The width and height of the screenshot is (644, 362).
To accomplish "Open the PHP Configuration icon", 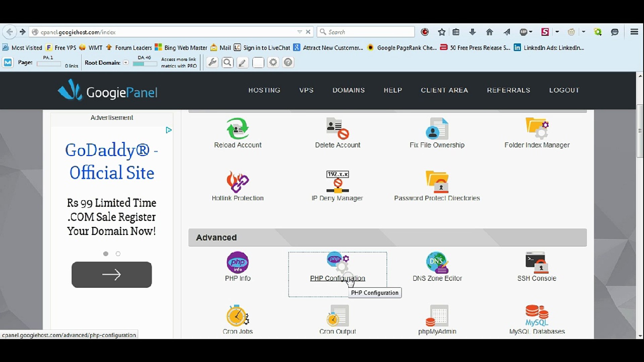I will (338, 262).
